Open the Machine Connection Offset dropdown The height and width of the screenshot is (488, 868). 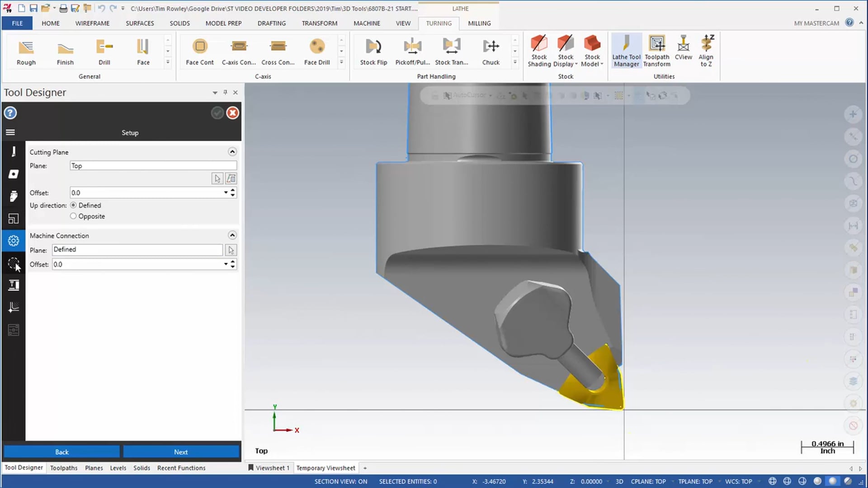point(226,264)
